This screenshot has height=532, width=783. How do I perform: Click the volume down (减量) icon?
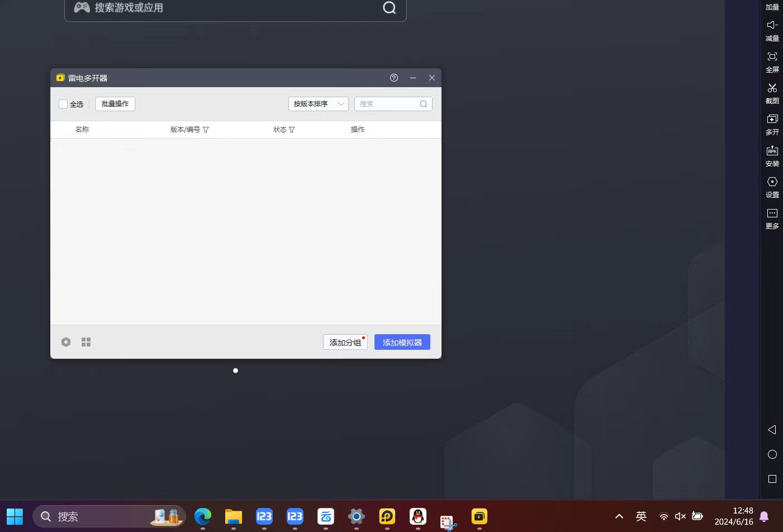click(772, 25)
